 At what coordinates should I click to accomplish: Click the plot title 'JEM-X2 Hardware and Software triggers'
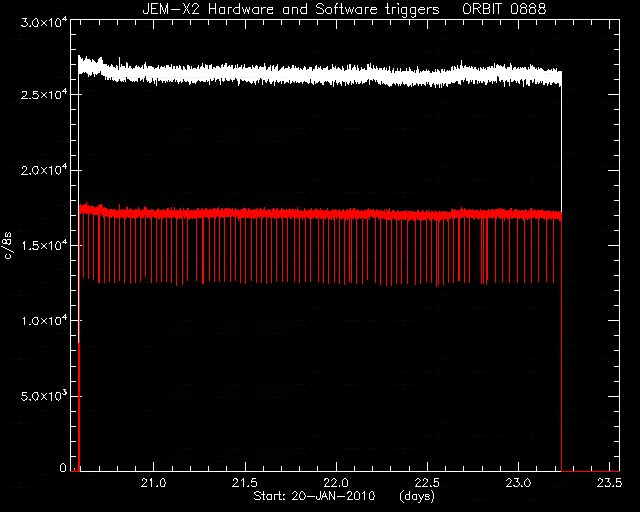pos(291,9)
